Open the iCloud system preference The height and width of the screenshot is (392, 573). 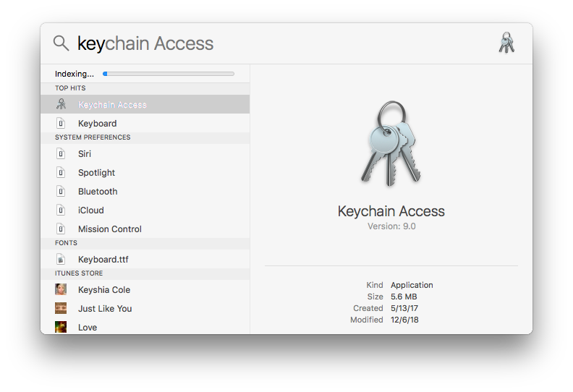pyautogui.click(x=145, y=210)
